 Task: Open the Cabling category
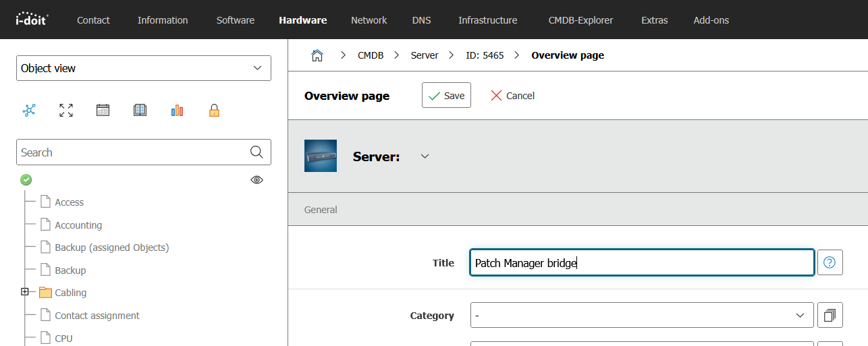71,293
